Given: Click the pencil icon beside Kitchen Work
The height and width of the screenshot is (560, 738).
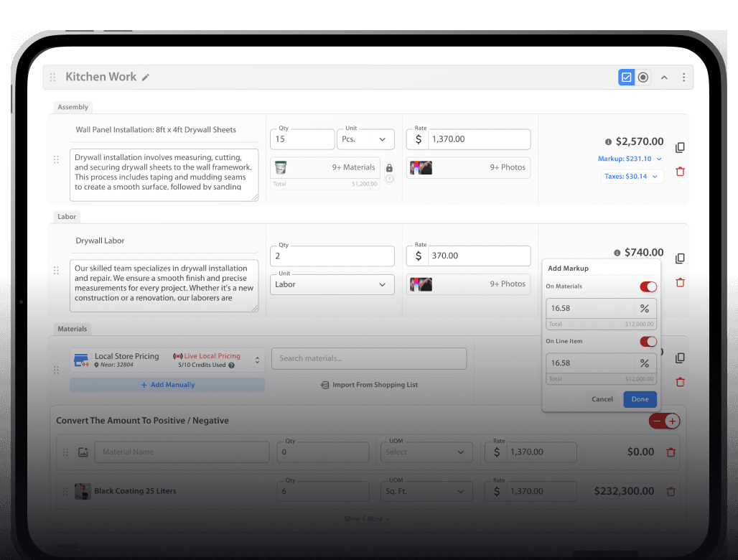Looking at the screenshot, I should tap(146, 78).
